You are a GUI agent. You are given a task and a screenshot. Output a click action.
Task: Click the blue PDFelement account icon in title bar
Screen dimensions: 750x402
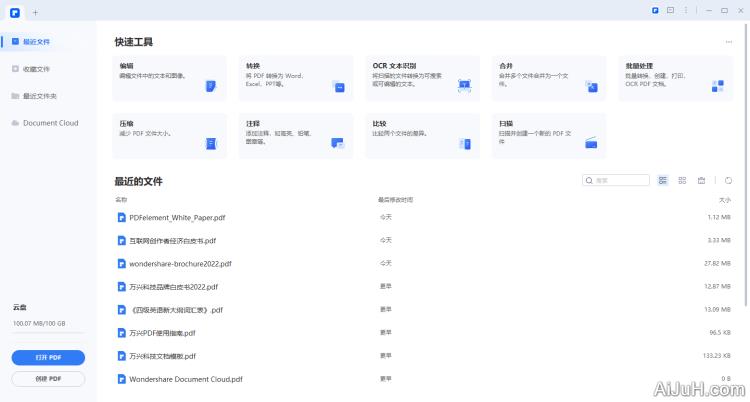pyautogui.click(x=655, y=10)
